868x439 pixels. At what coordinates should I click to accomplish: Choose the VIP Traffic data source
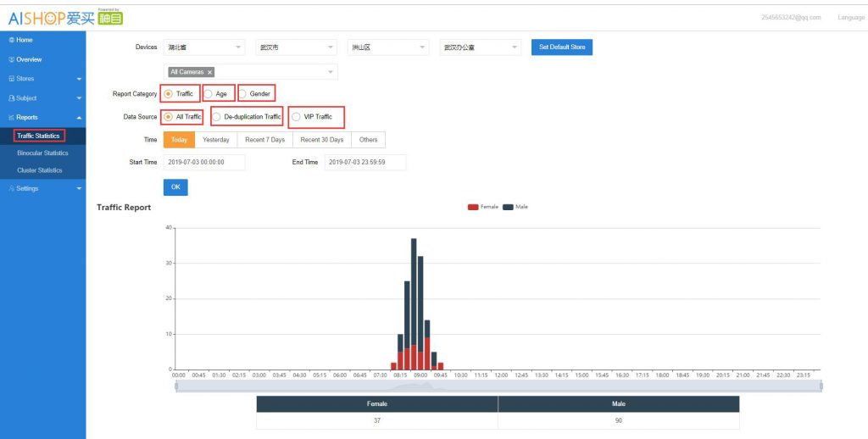pos(296,117)
